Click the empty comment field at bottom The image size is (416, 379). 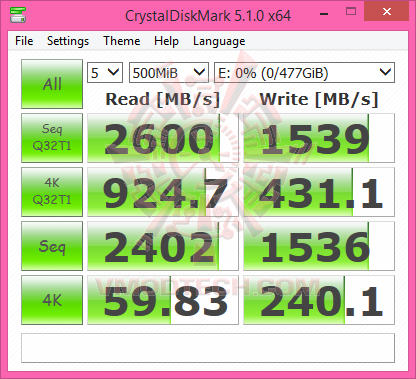click(x=208, y=348)
